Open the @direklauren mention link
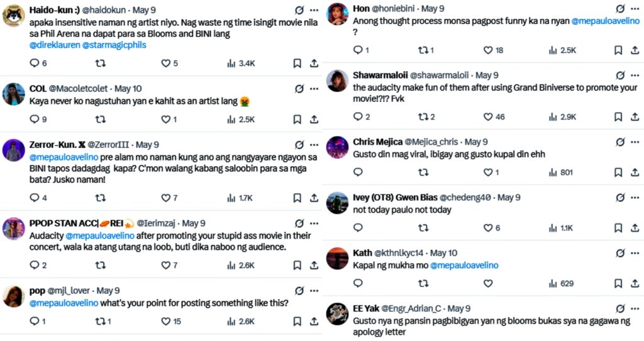This screenshot has height=341, width=644. (x=54, y=45)
